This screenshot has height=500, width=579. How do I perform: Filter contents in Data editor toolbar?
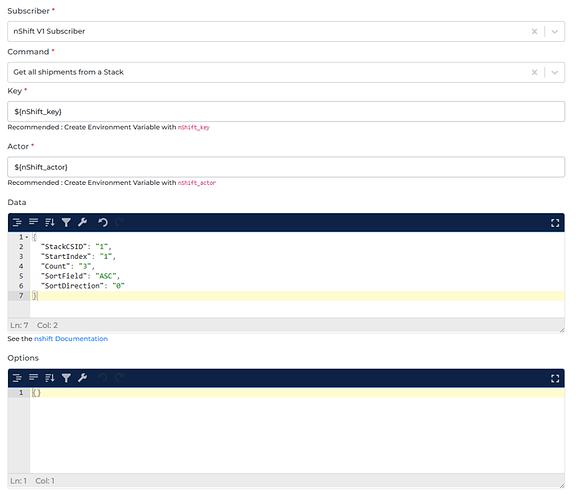66,222
